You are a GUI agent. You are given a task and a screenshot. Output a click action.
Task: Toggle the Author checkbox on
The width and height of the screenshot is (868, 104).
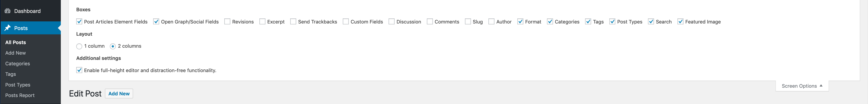(491, 22)
